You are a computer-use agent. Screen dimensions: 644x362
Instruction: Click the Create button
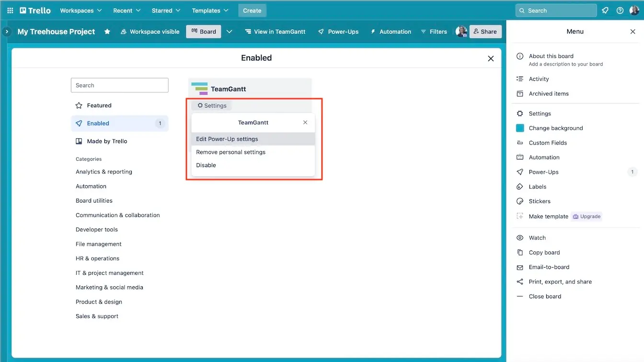[252, 11]
